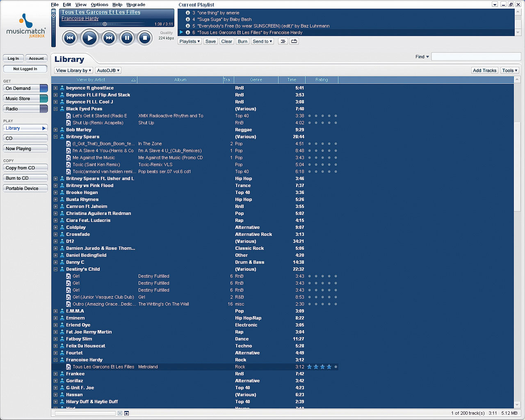Click the artist icon beside Coldplay
The image size is (525, 420).
(62, 227)
